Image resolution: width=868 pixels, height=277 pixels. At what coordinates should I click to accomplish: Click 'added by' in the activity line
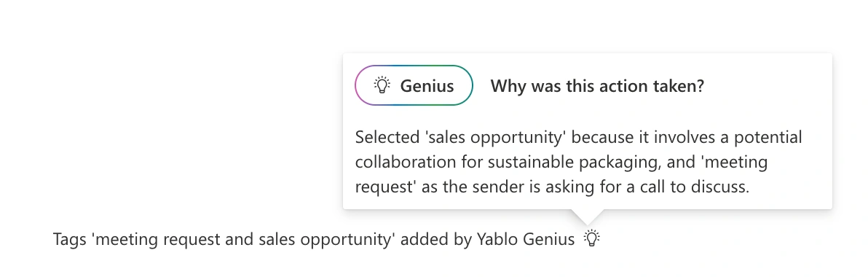coord(436,239)
